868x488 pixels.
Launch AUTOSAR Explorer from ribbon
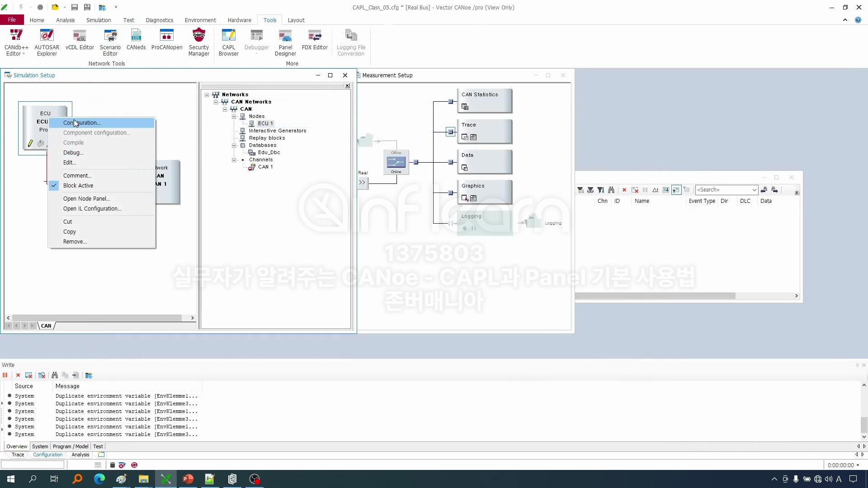47,42
